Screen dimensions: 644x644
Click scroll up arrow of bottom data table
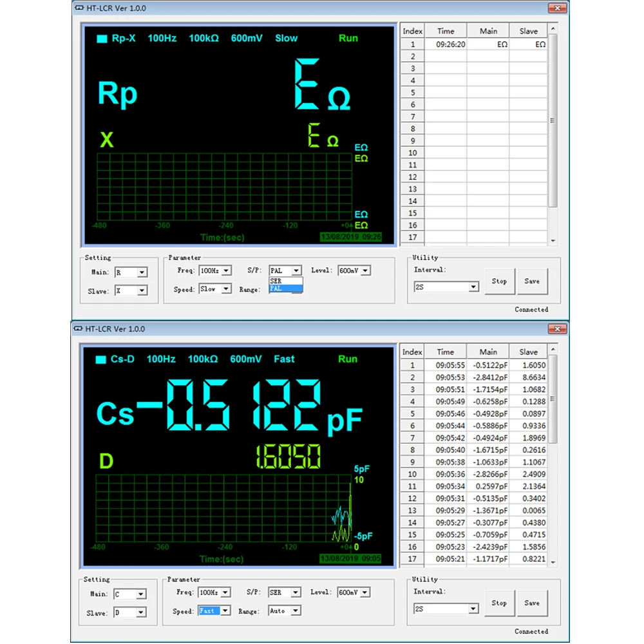tap(553, 350)
